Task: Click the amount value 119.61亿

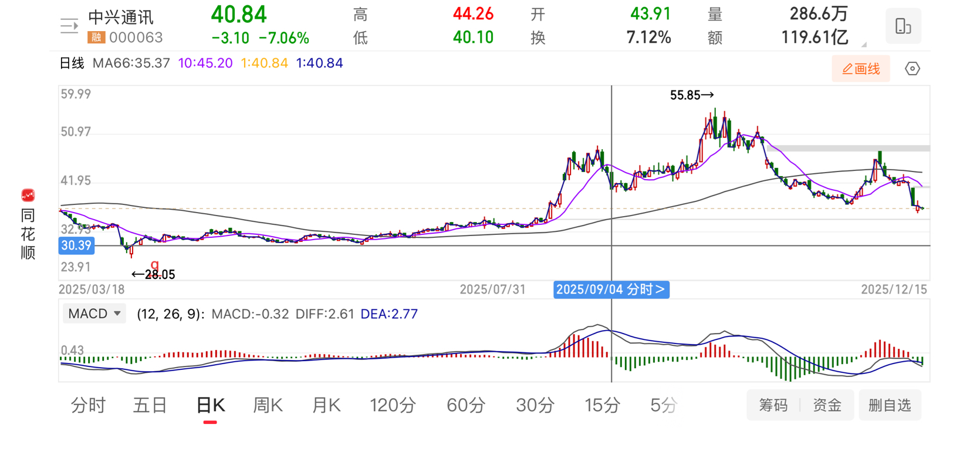Action: click(815, 38)
